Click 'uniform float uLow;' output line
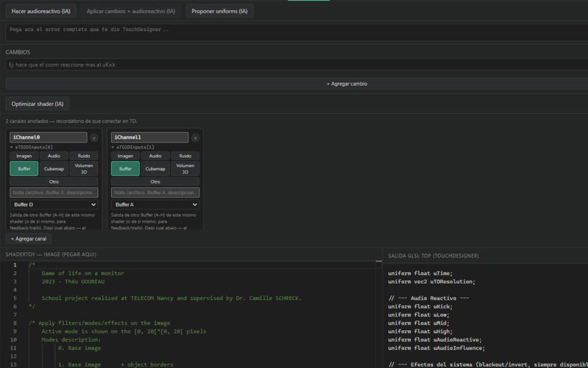This screenshot has width=588, height=368. pyautogui.click(x=419, y=315)
